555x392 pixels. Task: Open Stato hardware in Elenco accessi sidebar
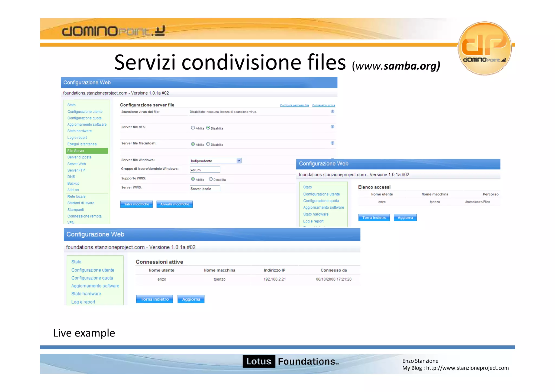[x=316, y=214]
